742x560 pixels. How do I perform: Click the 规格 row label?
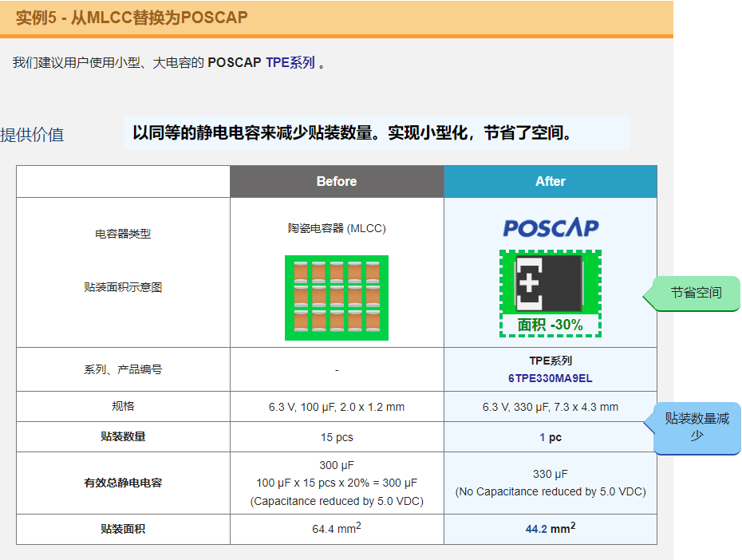(x=123, y=406)
